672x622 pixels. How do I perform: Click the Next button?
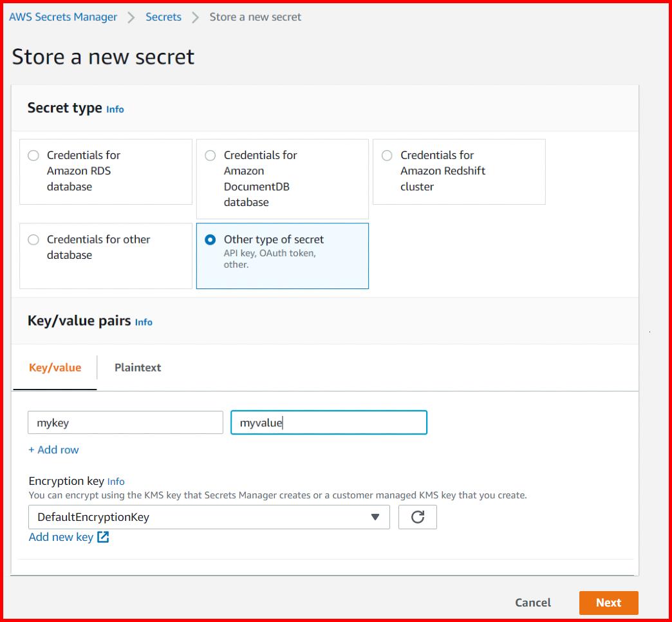pyautogui.click(x=608, y=603)
